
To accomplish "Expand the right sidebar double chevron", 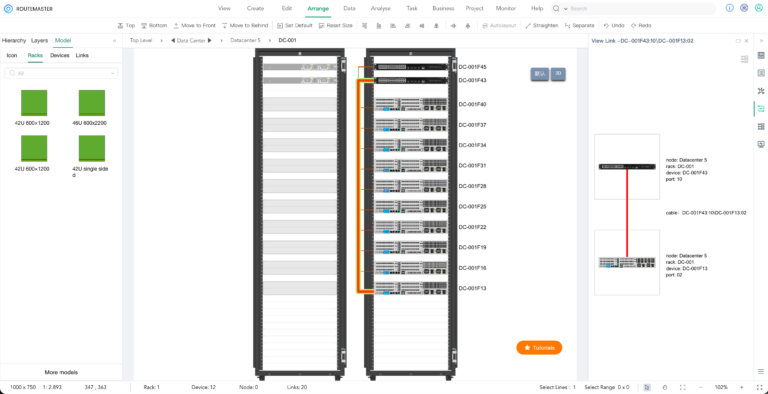I will 761,41.
